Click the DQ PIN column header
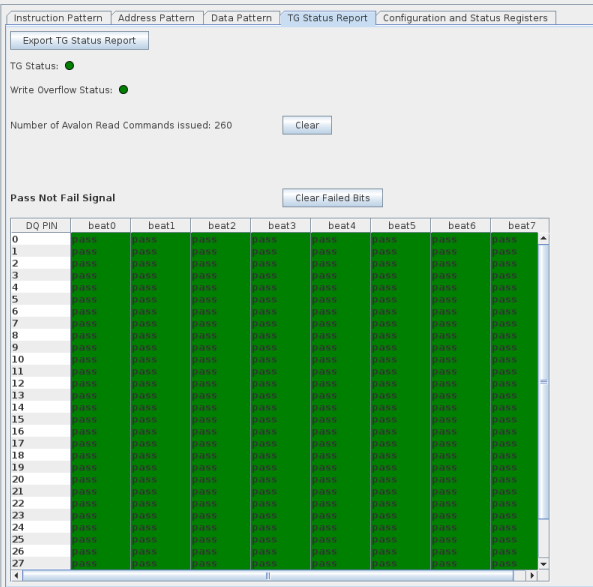The image size is (593, 587). pyautogui.click(x=41, y=226)
